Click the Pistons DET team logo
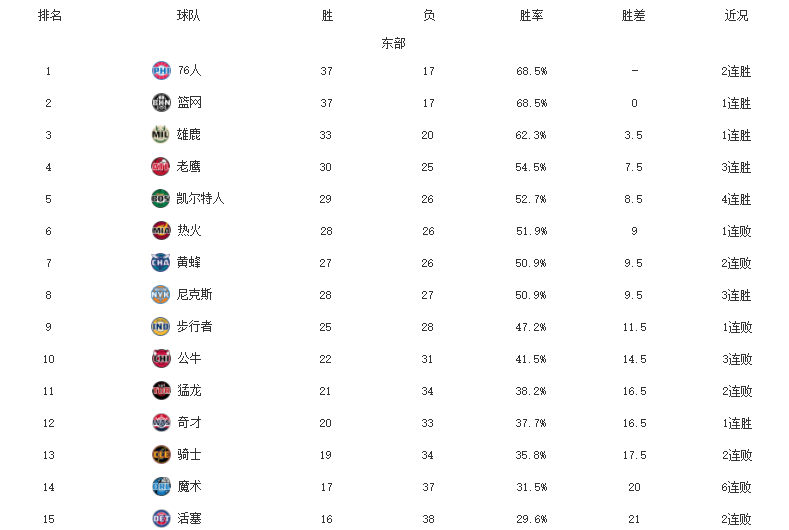Screen dimensions: 789x530 (161, 518)
